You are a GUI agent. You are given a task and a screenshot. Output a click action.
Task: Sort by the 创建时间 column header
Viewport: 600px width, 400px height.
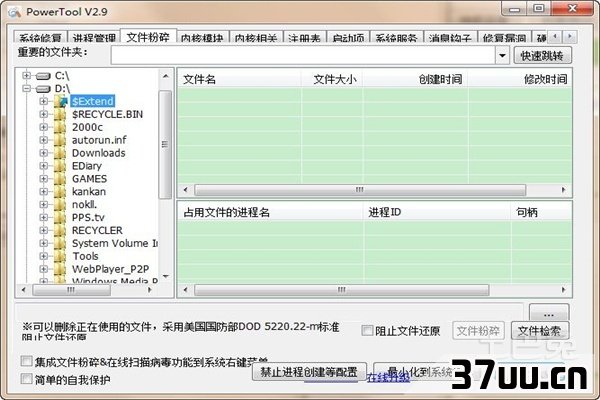[415, 79]
